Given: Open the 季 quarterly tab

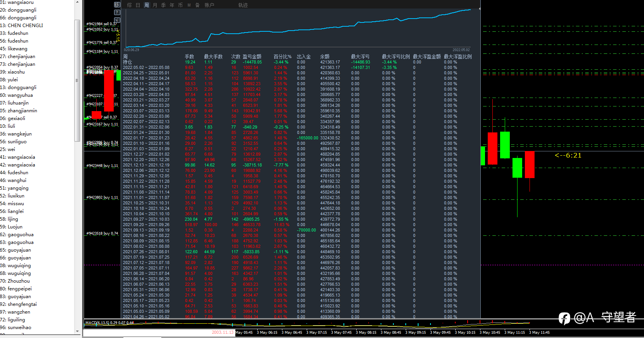Looking at the screenshot, I should pos(164,5).
